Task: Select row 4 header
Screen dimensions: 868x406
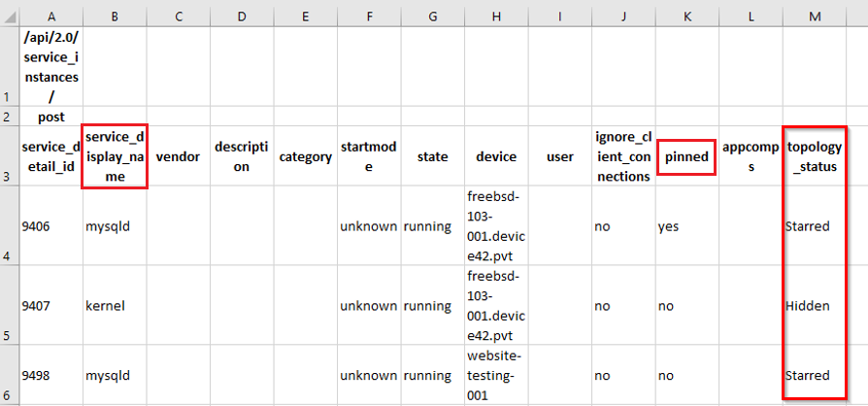Action: [9, 225]
